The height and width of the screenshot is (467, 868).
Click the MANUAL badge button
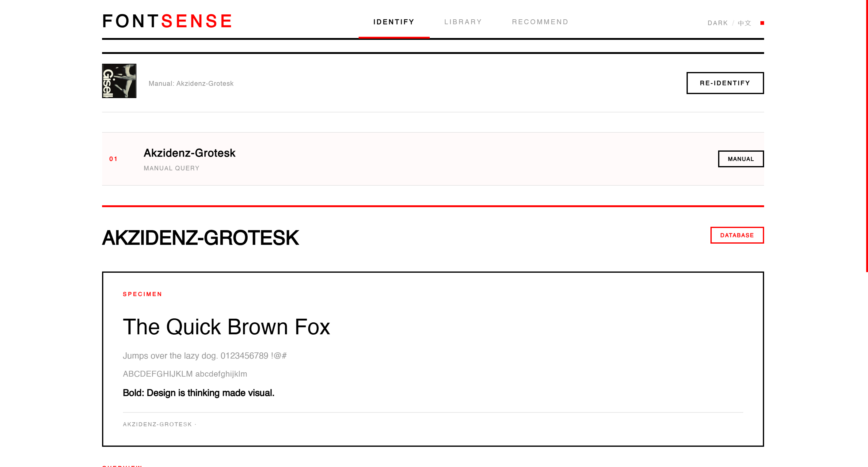click(740, 159)
